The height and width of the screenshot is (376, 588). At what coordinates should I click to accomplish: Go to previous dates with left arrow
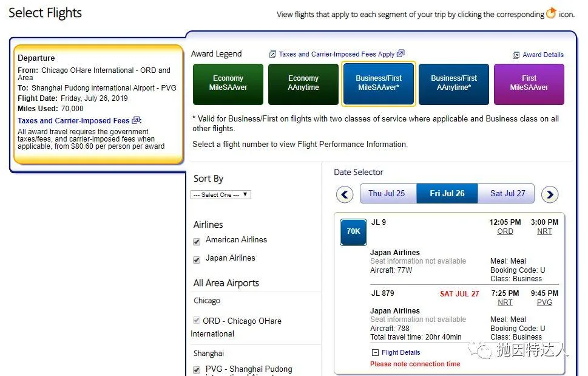(345, 194)
